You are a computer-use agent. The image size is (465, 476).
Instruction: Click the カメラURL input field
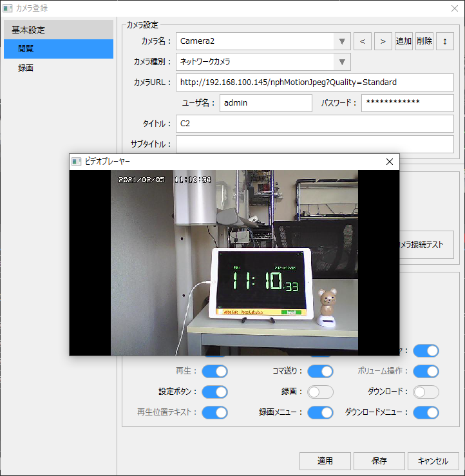click(x=314, y=82)
